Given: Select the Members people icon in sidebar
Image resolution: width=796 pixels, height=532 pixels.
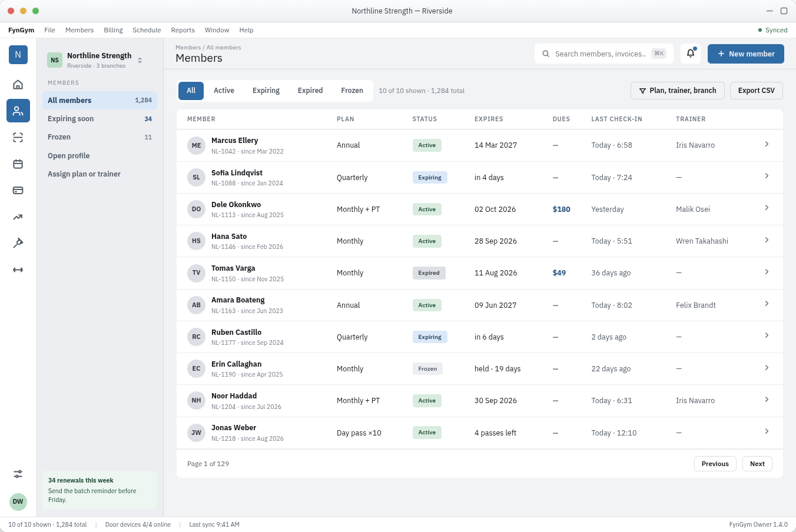Looking at the screenshot, I should 18,111.
